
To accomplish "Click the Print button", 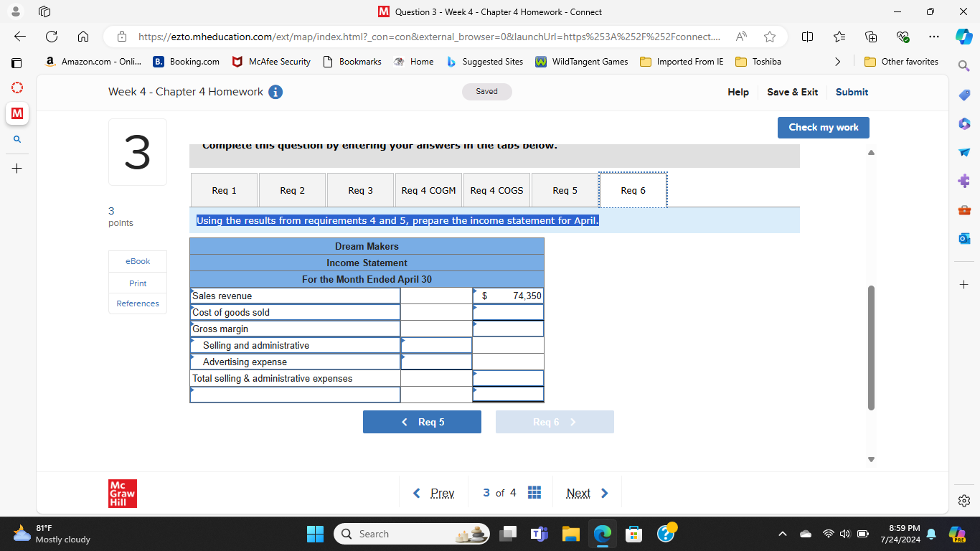I will pos(138,283).
